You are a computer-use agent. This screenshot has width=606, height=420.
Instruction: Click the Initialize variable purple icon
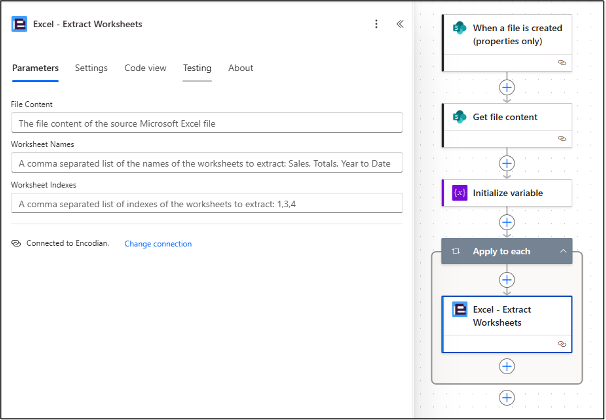[x=459, y=192]
